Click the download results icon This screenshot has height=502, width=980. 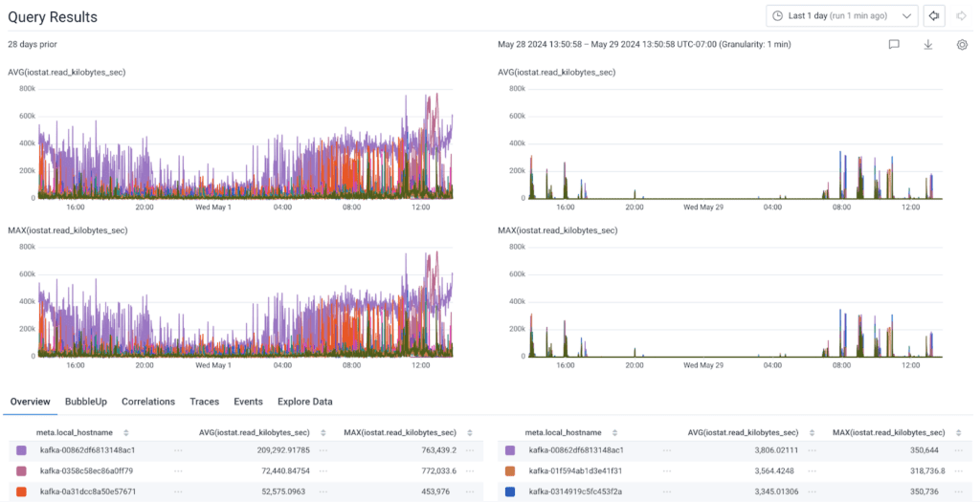tap(927, 45)
